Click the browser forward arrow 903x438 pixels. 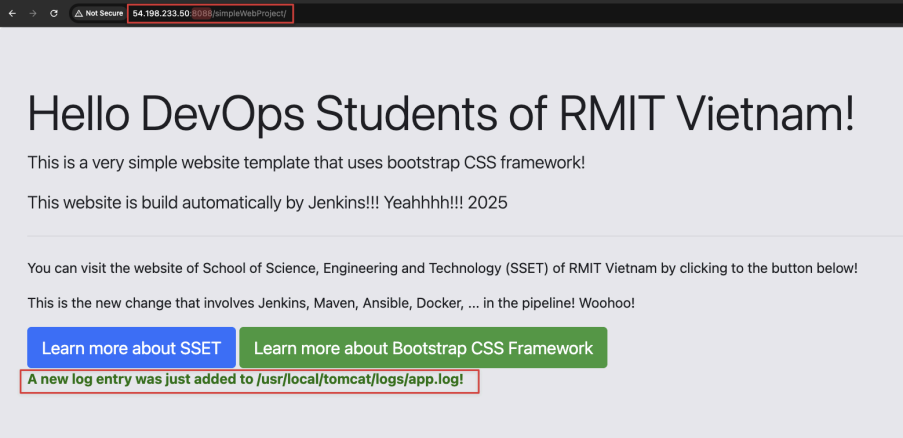[x=33, y=13]
